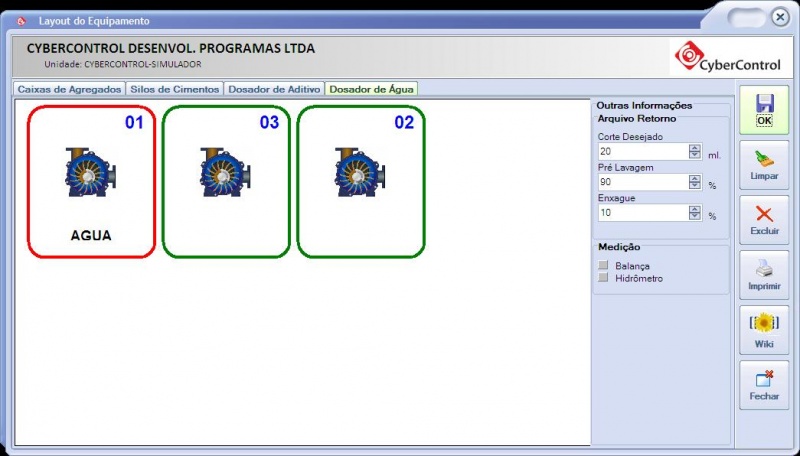Decrease the Corte Desejado value
This screenshot has height=456, width=800.
pyautogui.click(x=694, y=155)
